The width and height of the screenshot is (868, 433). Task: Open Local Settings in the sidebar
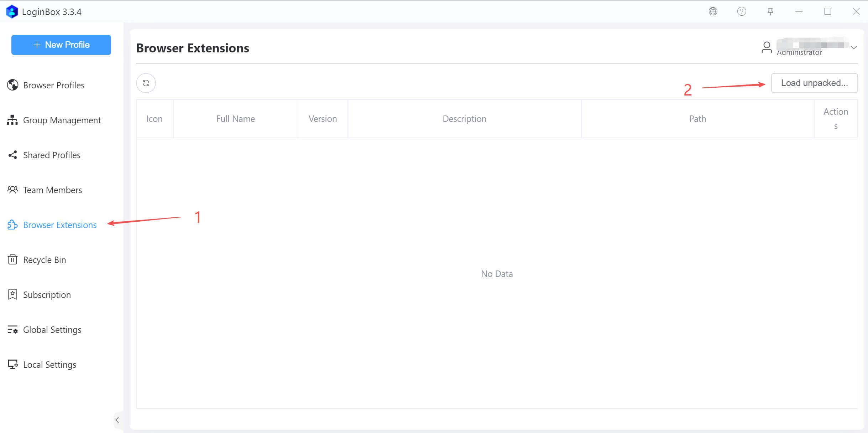point(49,365)
